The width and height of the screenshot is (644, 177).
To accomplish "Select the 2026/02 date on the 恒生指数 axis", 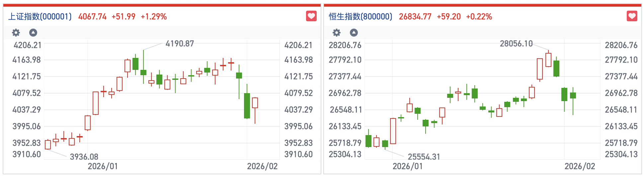I will [580, 166].
